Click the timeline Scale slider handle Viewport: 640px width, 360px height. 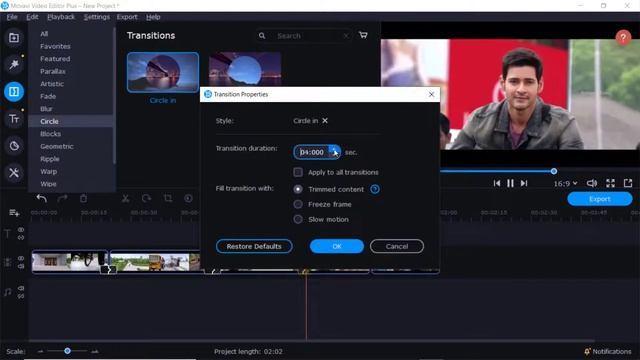pos(67,351)
